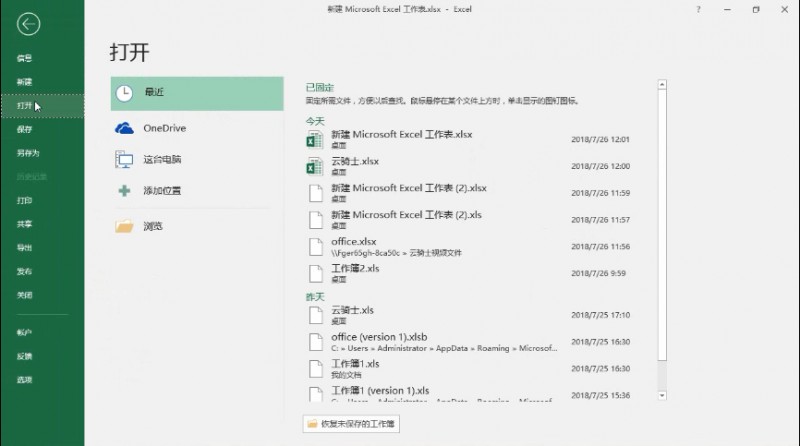Click file icon of office (version 1).xlsb
This screenshot has width=800, height=446.
[316, 342]
